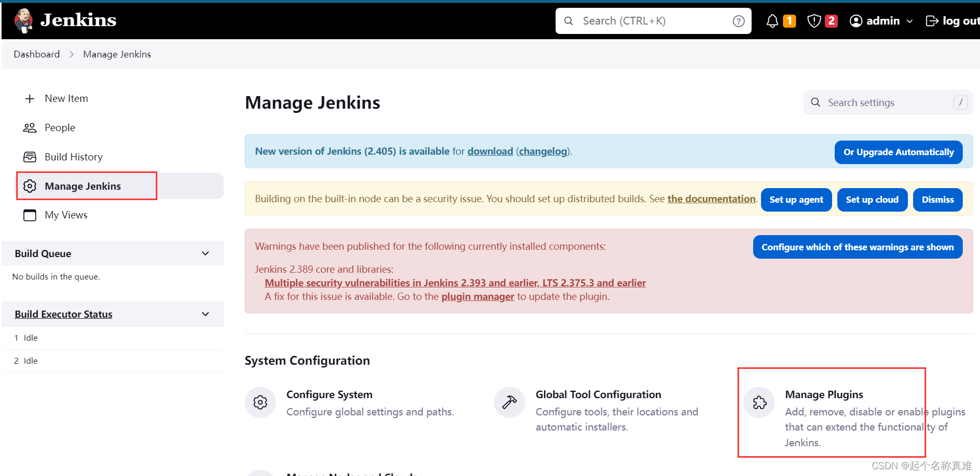The width and height of the screenshot is (980, 476).
Task: Go to Dashboard breadcrumb
Action: (37, 54)
